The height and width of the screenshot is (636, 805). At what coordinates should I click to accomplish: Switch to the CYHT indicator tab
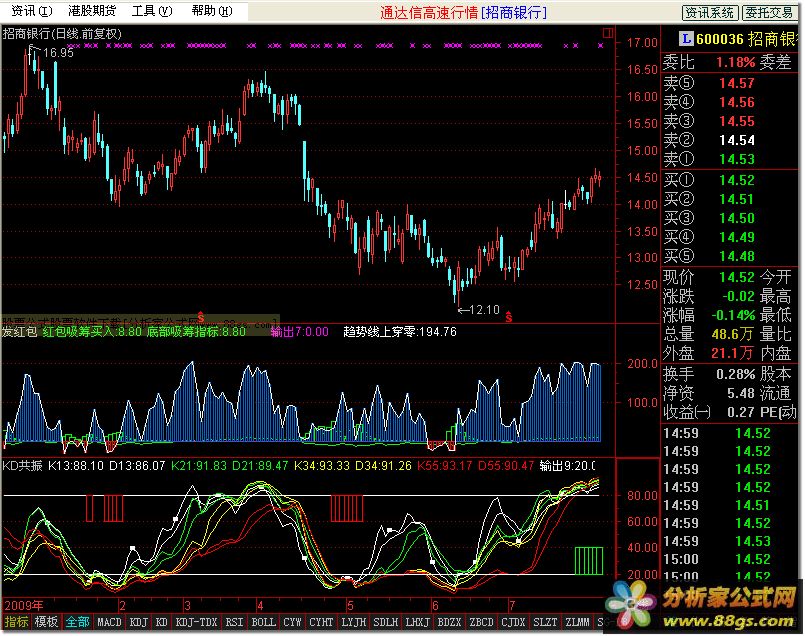click(x=321, y=622)
